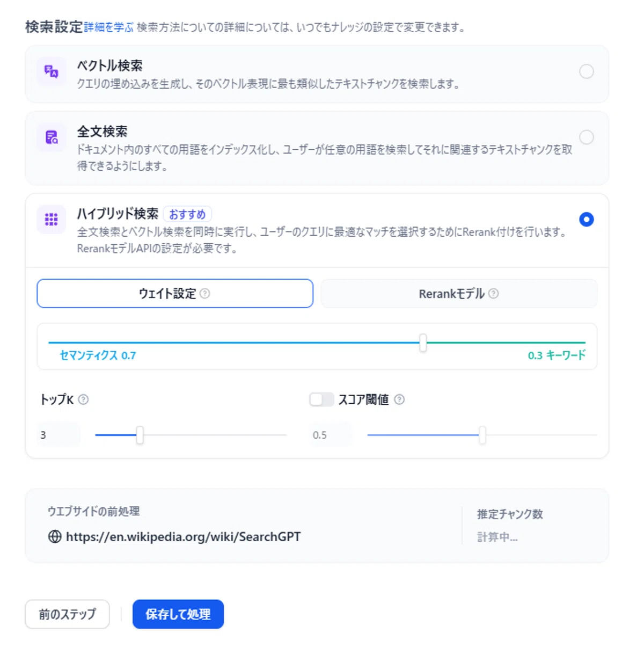This screenshot has height=655, width=644.
Task: Select the ハイブリッド検索 radio button
Action: pyautogui.click(x=587, y=219)
